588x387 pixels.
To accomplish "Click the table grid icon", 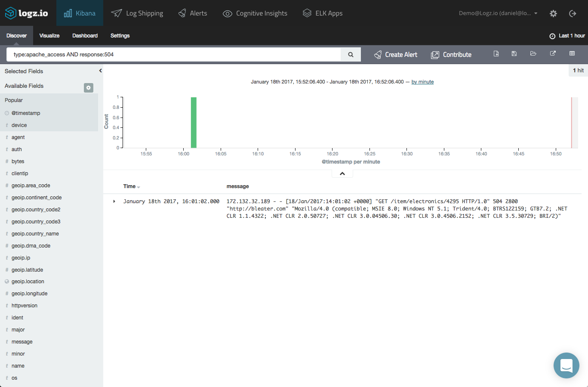I will pyautogui.click(x=572, y=54).
